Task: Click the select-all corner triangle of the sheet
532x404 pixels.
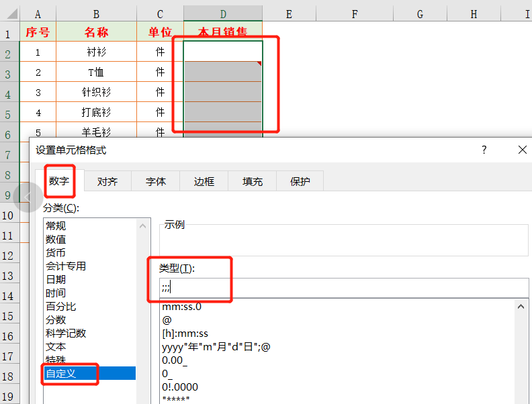Action: (12, 14)
